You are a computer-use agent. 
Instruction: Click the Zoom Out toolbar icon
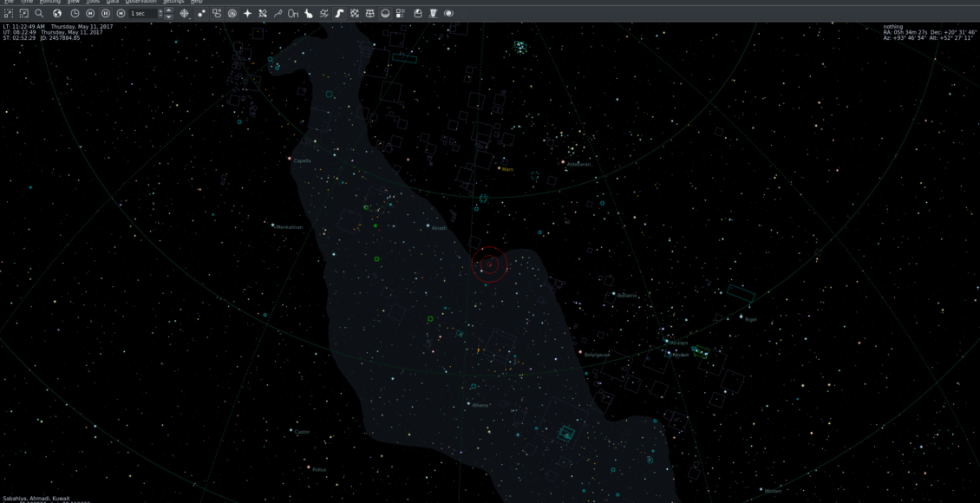tap(23, 14)
